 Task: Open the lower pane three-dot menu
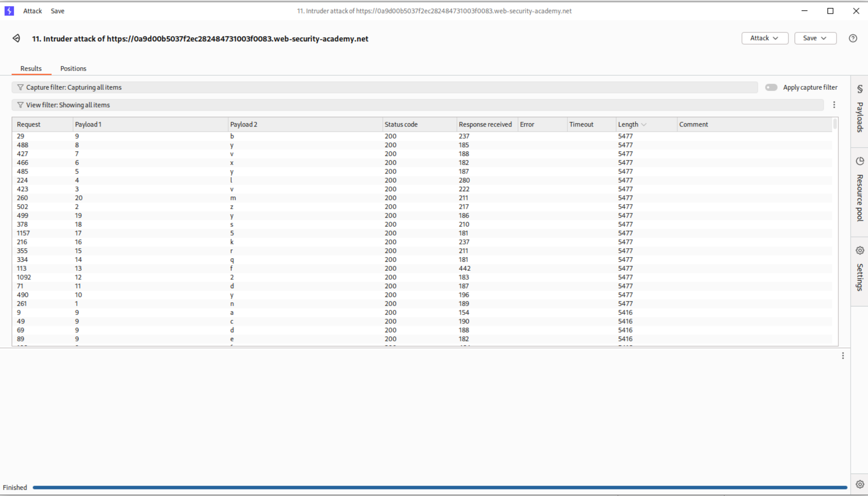coord(843,356)
